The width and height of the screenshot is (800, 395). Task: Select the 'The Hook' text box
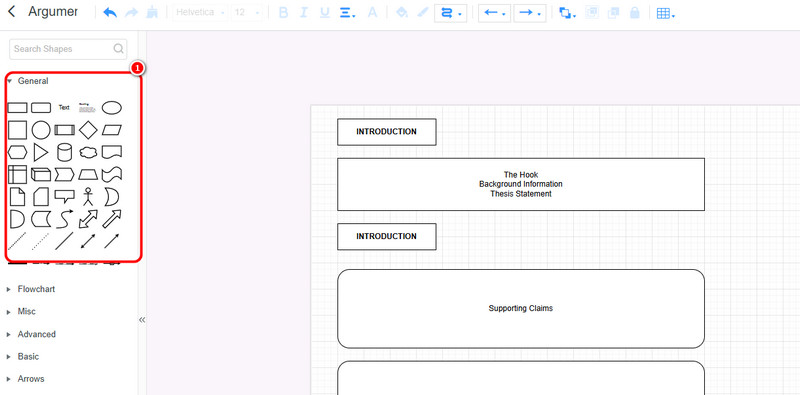click(521, 184)
